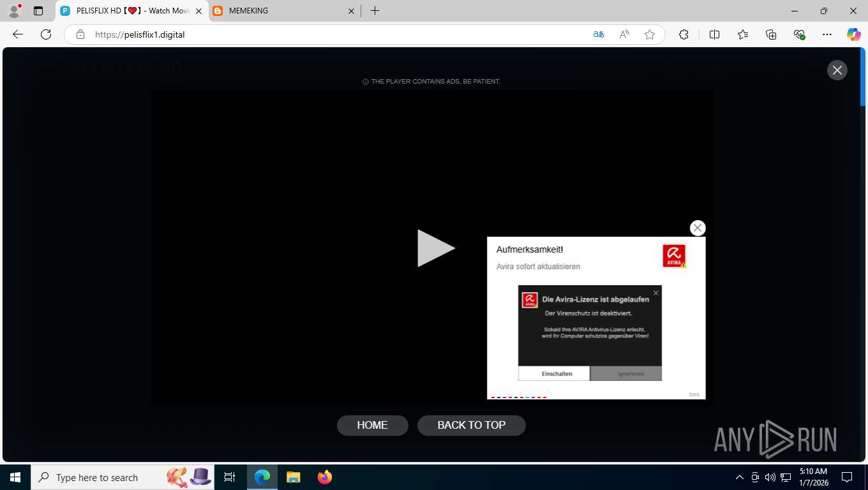Click the BACK TO TOP button
This screenshot has width=868, height=490.
[x=472, y=426]
